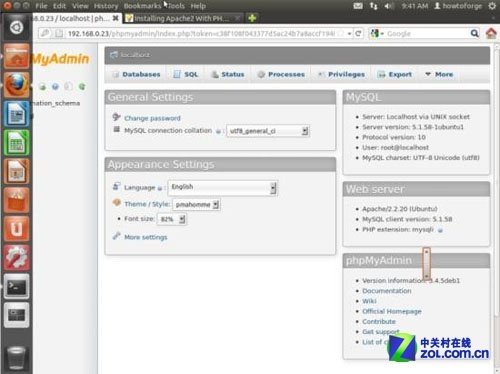Open the Terminal from the launcher
Screen dimensions: 500x374
(16, 286)
